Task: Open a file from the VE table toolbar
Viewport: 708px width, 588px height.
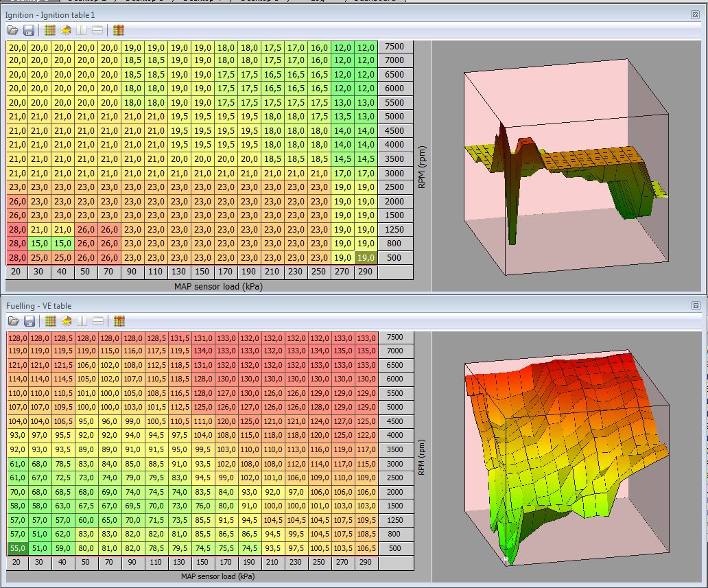Action: click(x=12, y=321)
